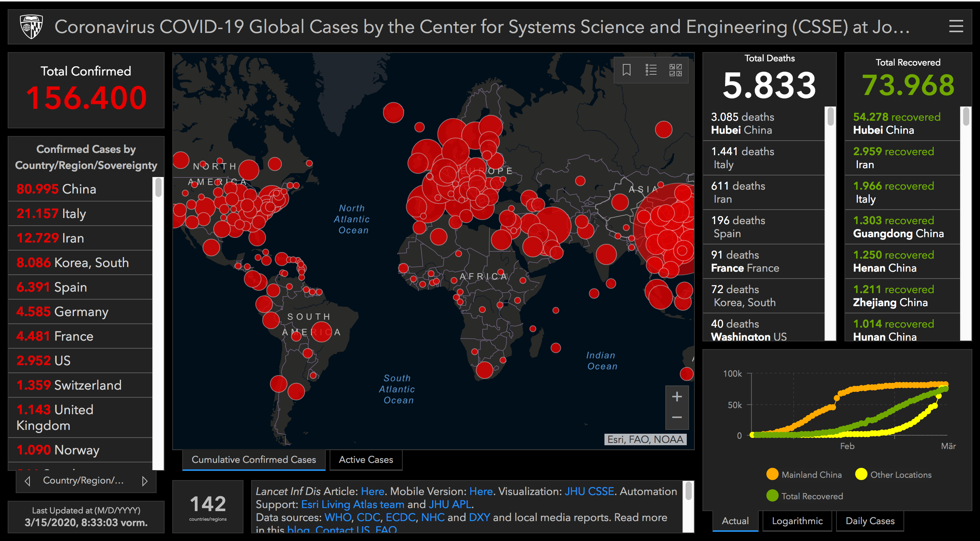This screenshot has width=980, height=541.
Task: Open the JHU CSSE link
Action: pos(589,491)
